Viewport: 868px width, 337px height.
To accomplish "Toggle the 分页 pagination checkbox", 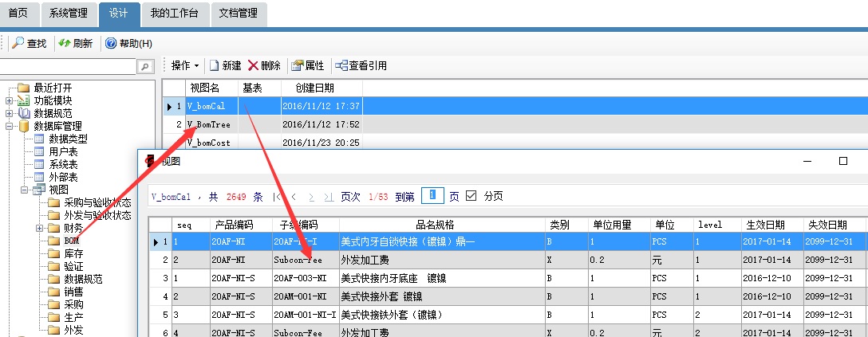I will [x=471, y=196].
